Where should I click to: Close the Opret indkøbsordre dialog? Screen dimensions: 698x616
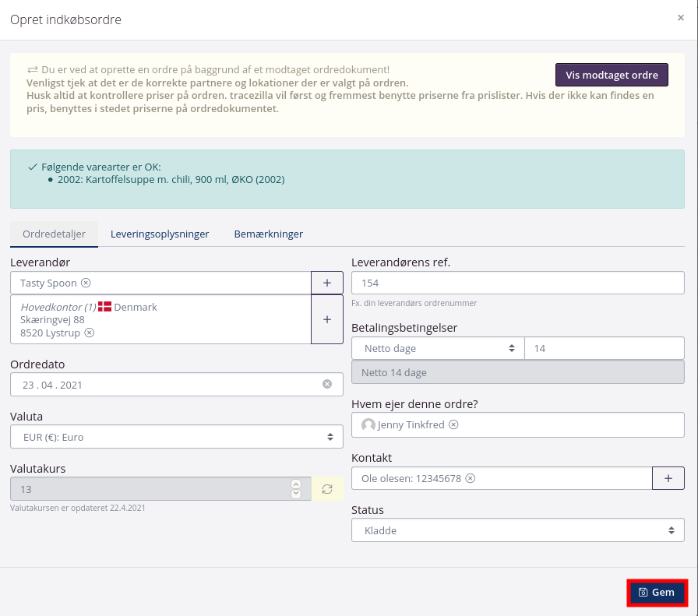tap(680, 18)
